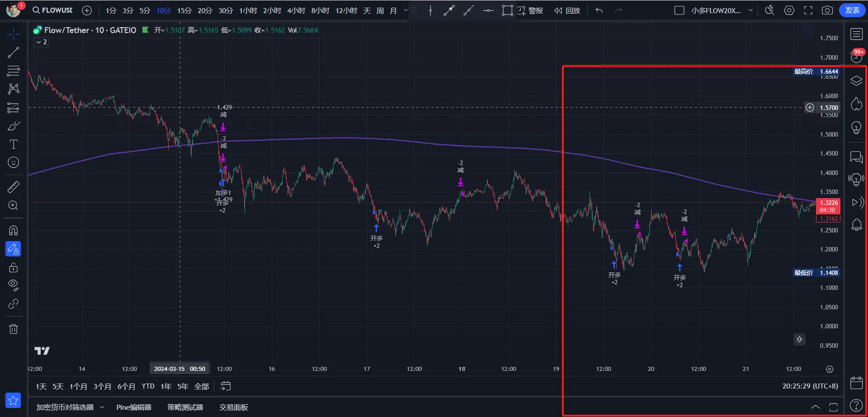Activate the zoom in tool
868x417 pixels.
click(x=14, y=205)
